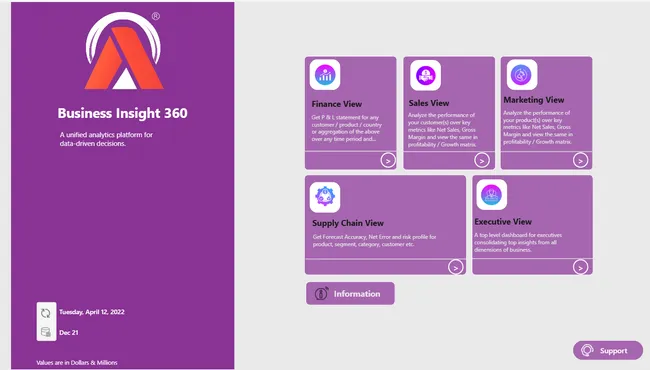The height and width of the screenshot is (370, 650).
Task: Click the info icon in Information button
Action: click(321, 293)
